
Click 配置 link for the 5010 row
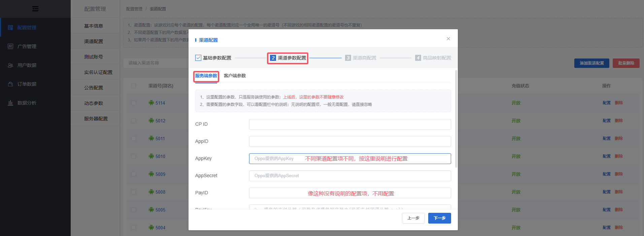point(607,156)
